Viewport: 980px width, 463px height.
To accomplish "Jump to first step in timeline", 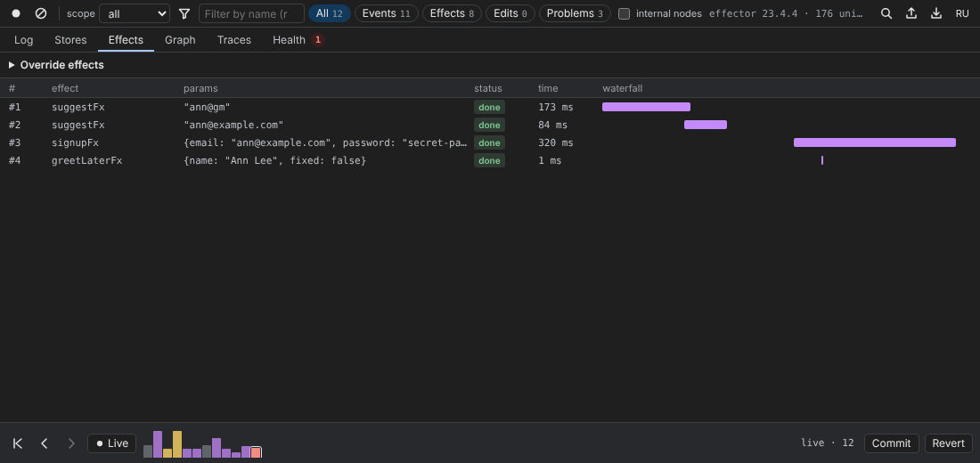I will [x=18, y=443].
